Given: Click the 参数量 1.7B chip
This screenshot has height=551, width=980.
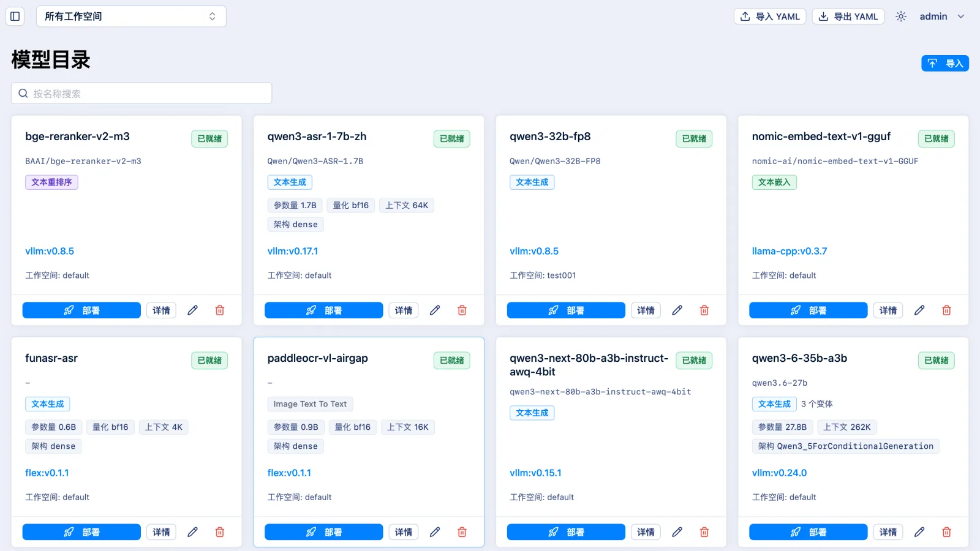Looking at the screenshot, I should pyautogui.click(x=295, y=205).
